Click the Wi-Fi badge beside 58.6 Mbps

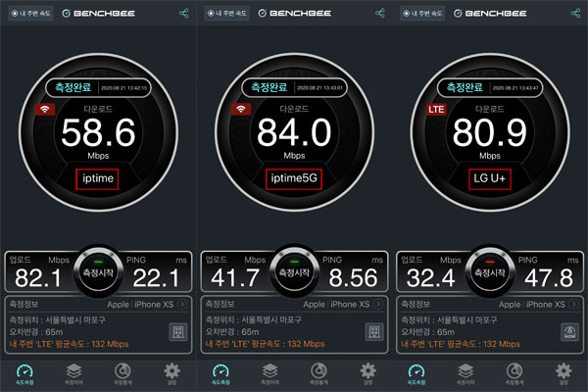click(45, 109)
